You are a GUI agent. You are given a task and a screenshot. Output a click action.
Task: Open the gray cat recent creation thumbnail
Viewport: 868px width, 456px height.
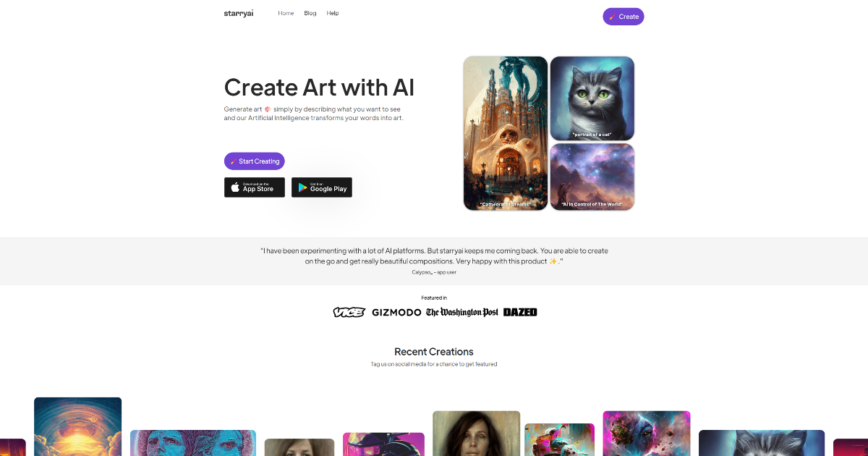point(762,443)
